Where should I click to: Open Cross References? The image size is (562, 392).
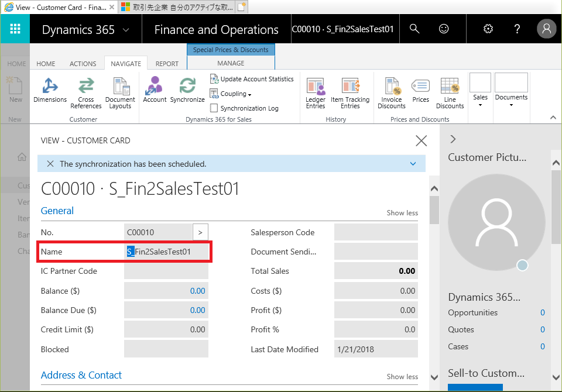[86, 93]
